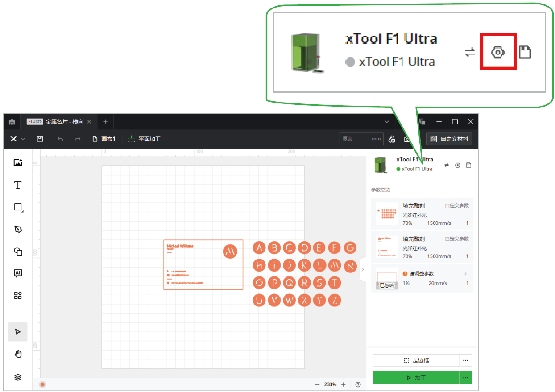This screenshot has width=555, height=392.
Task: Open the first 填充雕刻 parameter card
Action: [x=422, y=214]
